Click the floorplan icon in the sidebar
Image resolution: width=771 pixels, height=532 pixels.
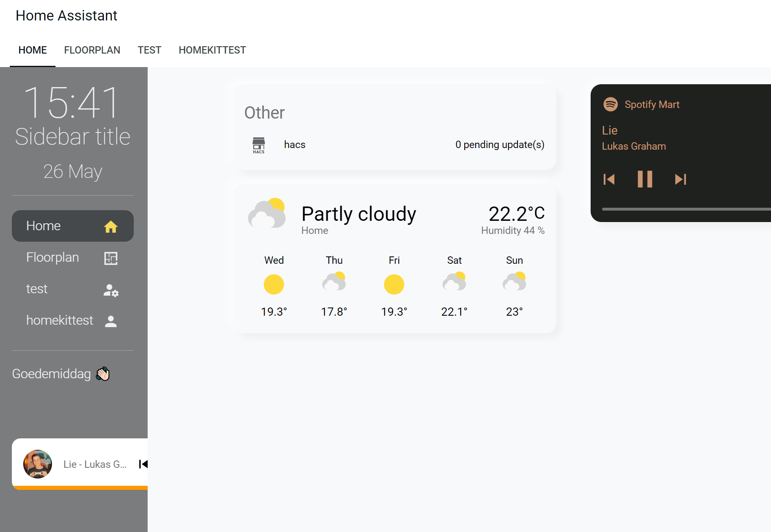111,258
